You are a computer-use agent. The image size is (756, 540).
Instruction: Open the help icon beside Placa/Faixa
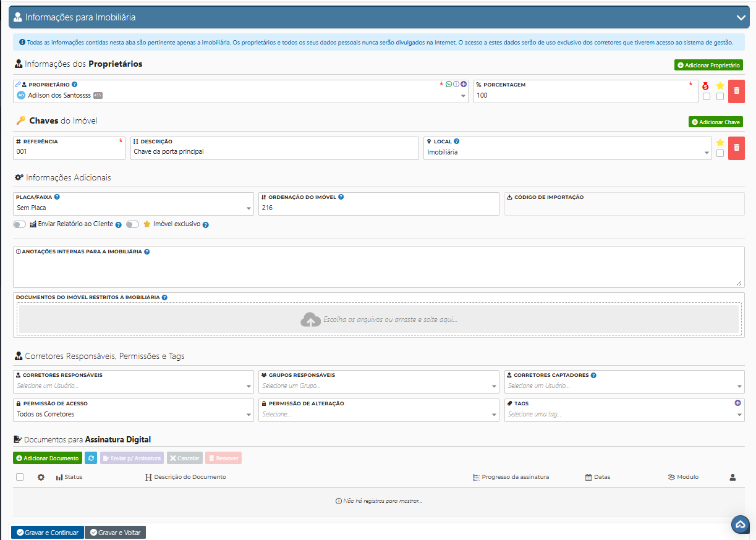(x=57, y=197)
